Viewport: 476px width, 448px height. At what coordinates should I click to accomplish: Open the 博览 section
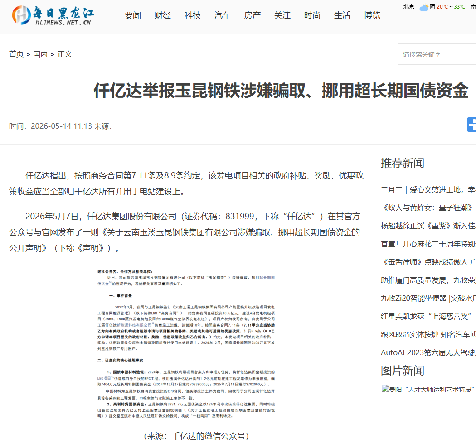point(372,15)
